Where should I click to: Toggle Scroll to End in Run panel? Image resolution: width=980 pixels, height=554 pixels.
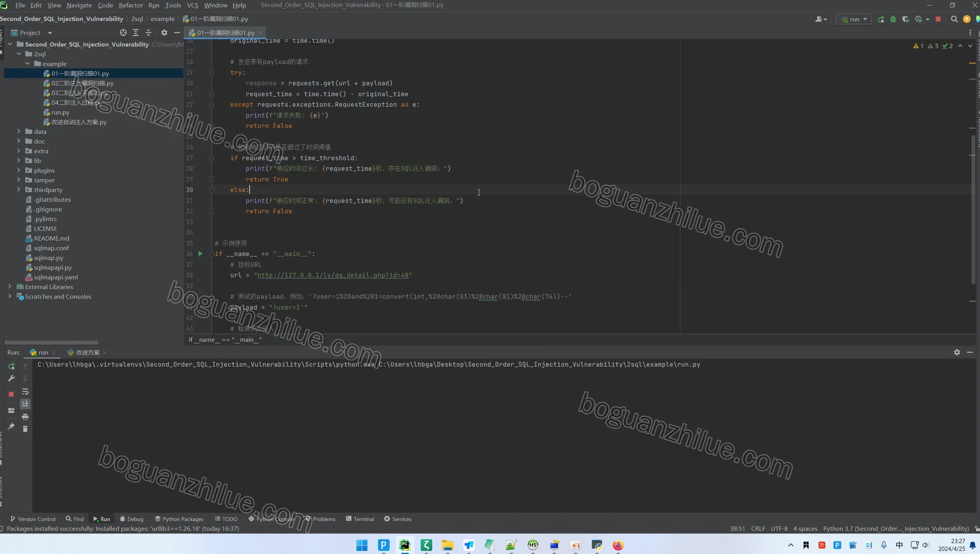[x=25, y=404]
